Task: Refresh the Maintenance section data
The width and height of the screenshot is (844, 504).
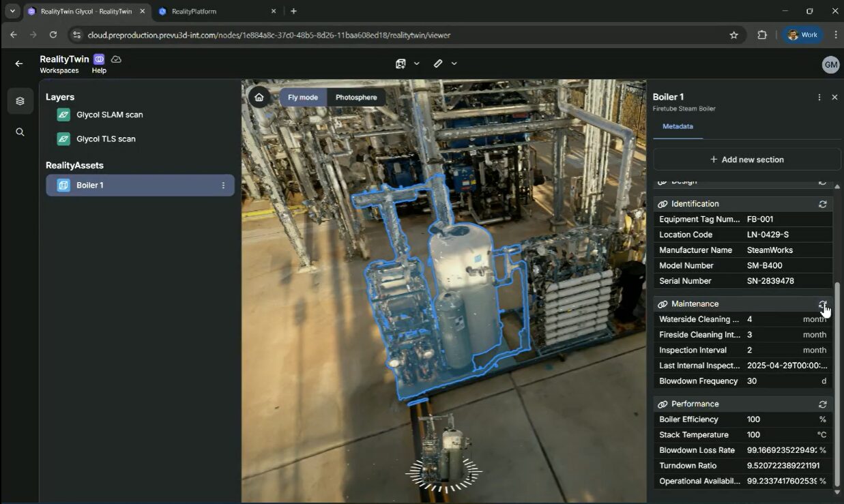Action: pos(823,304)
